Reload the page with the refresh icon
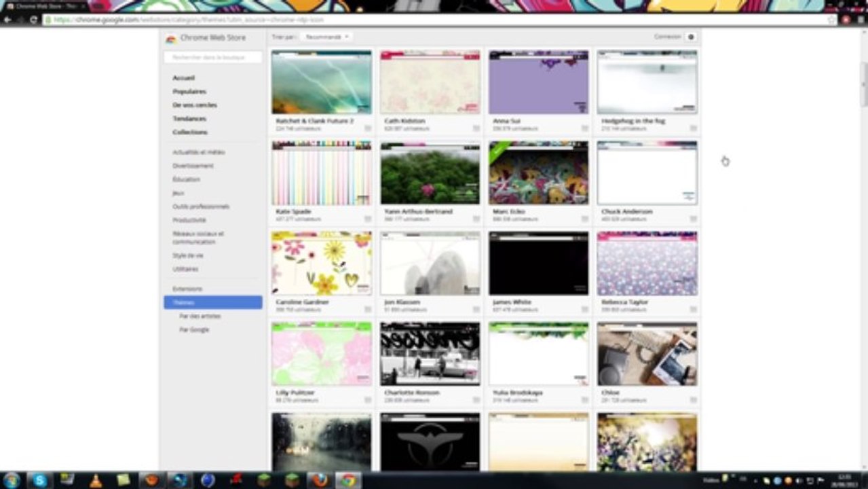The image size is (868, 489). (x=33, y=20)
